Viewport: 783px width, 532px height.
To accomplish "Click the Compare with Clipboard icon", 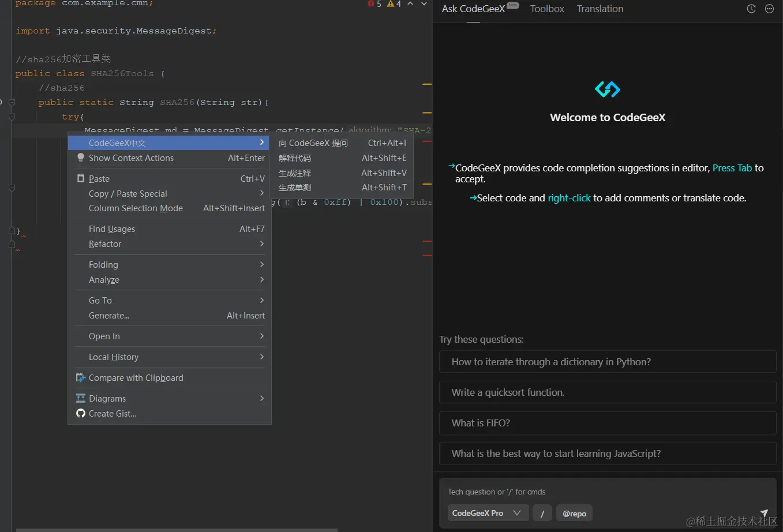I will (81, 377).
